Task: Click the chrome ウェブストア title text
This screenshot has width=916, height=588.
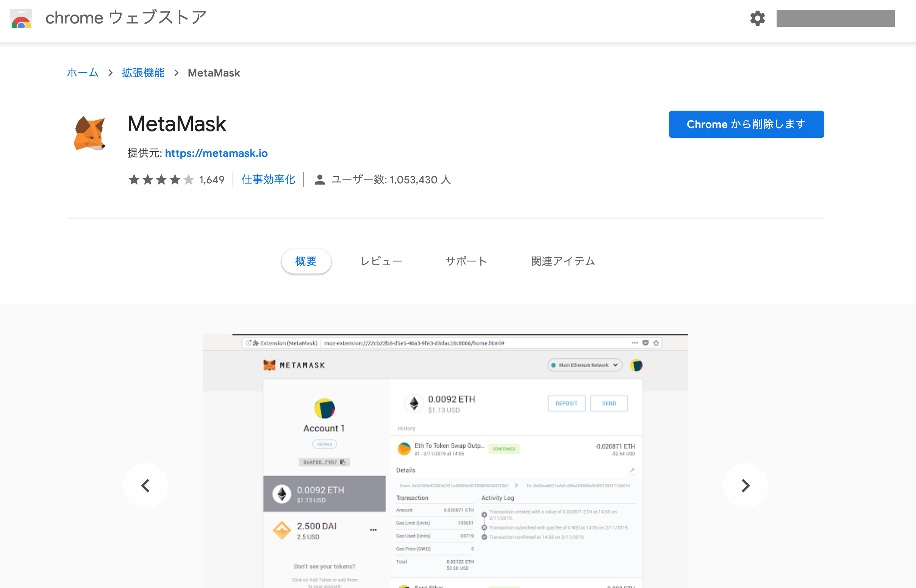Action: [126, 18]
